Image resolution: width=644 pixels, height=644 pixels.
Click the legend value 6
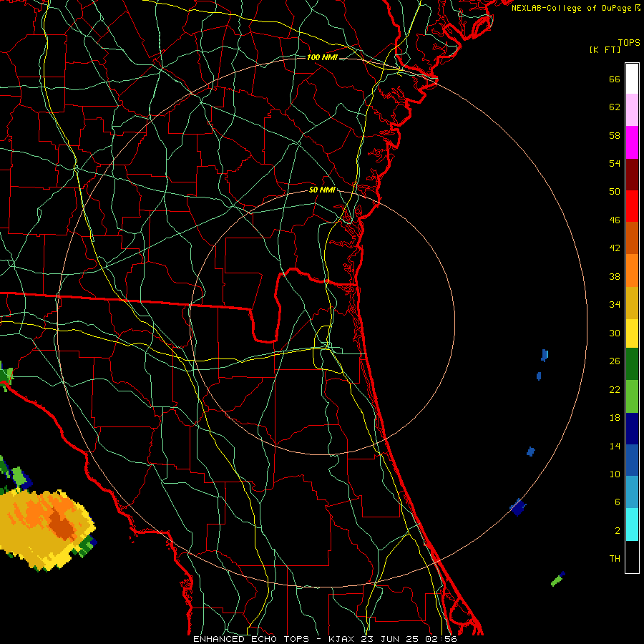pos(618,502)
